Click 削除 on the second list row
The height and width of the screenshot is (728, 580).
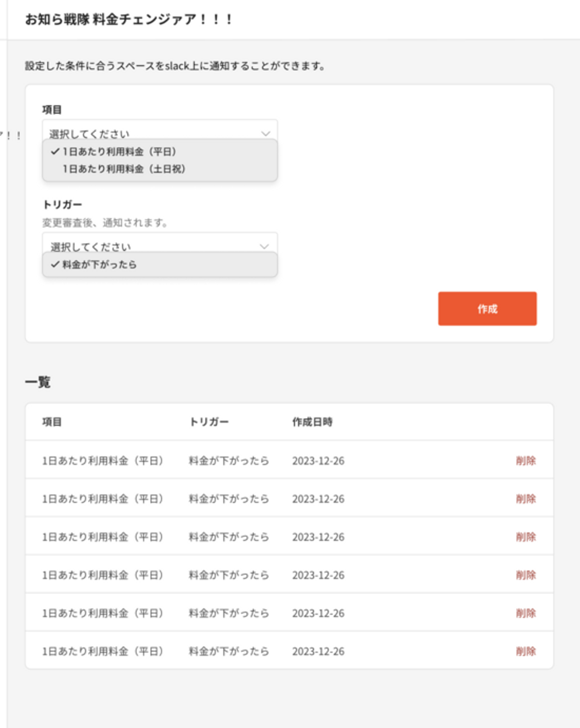tap(526, 499)
